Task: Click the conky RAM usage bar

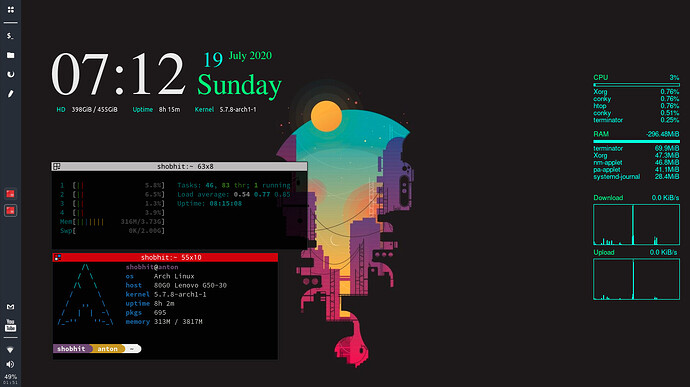Action: coord(636,141)
